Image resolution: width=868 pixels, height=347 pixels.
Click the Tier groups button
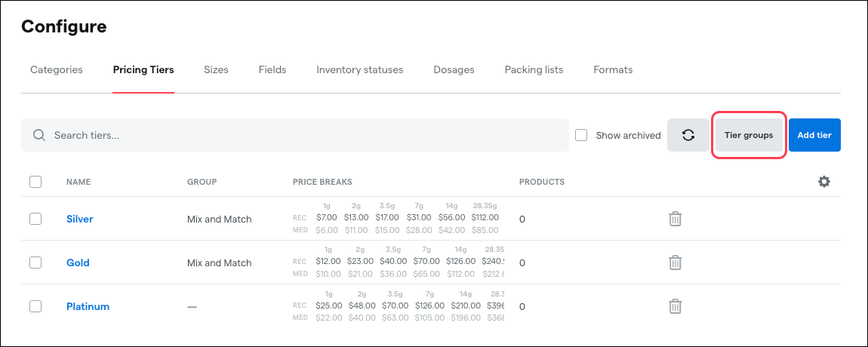749,135
